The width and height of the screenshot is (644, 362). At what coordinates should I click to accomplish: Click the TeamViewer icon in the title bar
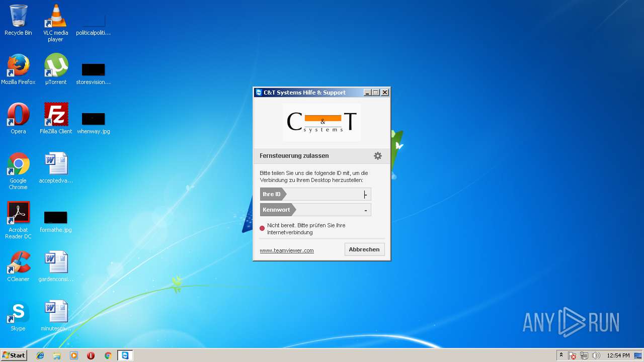coord(259,93)
